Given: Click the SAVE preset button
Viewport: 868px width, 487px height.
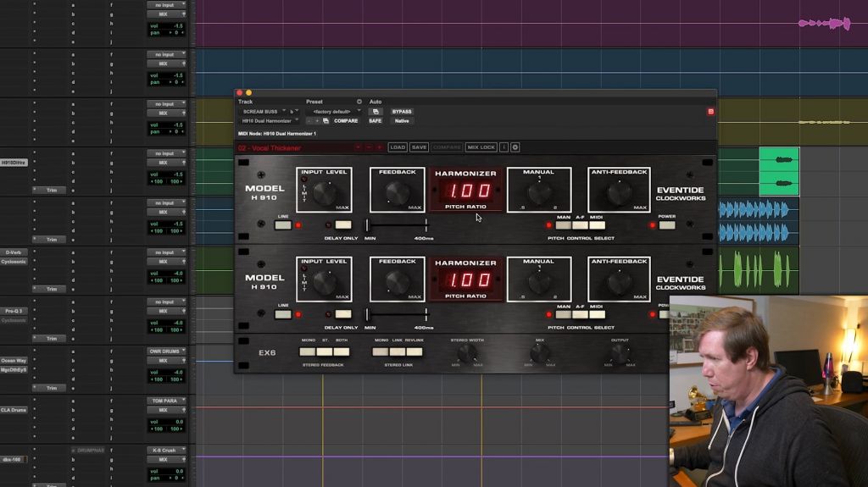Looking at the screenshot, I should pyautogui.click(x=419, y=147).
